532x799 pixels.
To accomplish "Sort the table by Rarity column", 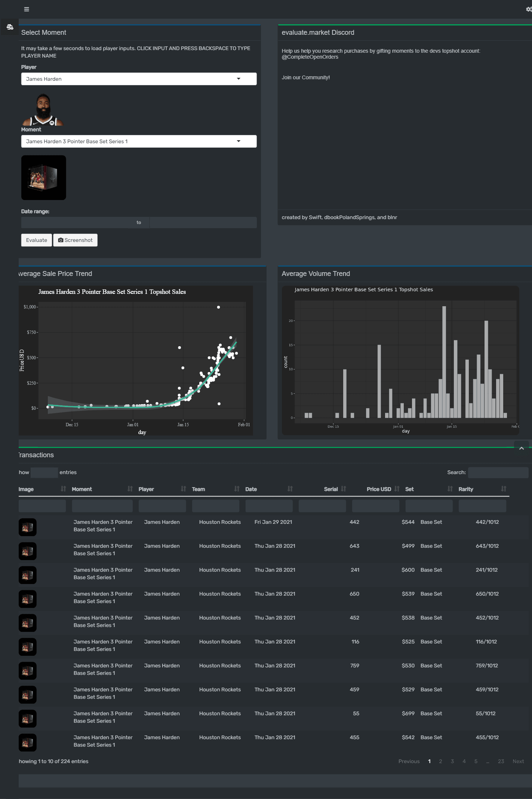I will pyautogui.click(x=483, y=489).
